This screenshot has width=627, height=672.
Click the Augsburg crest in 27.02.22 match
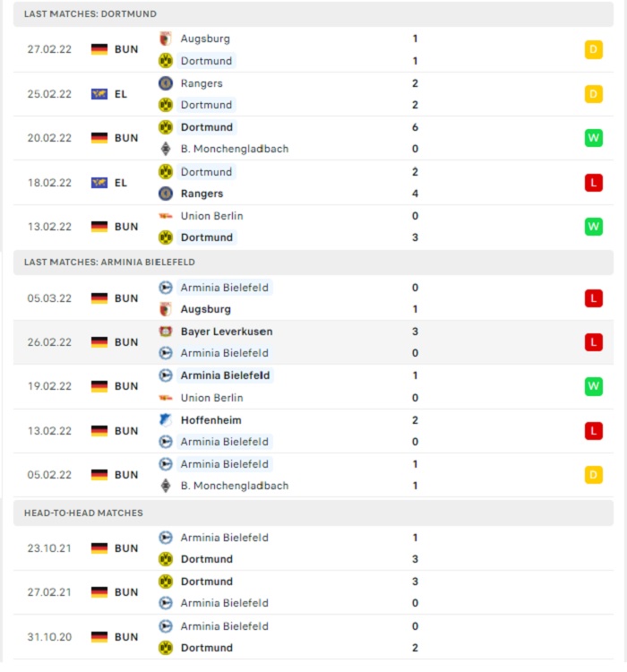pyautogui.click(x=166, y=39)
